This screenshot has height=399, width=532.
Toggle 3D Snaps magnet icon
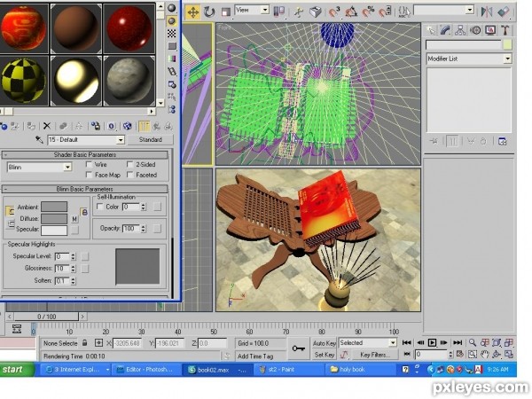point(334,12)
